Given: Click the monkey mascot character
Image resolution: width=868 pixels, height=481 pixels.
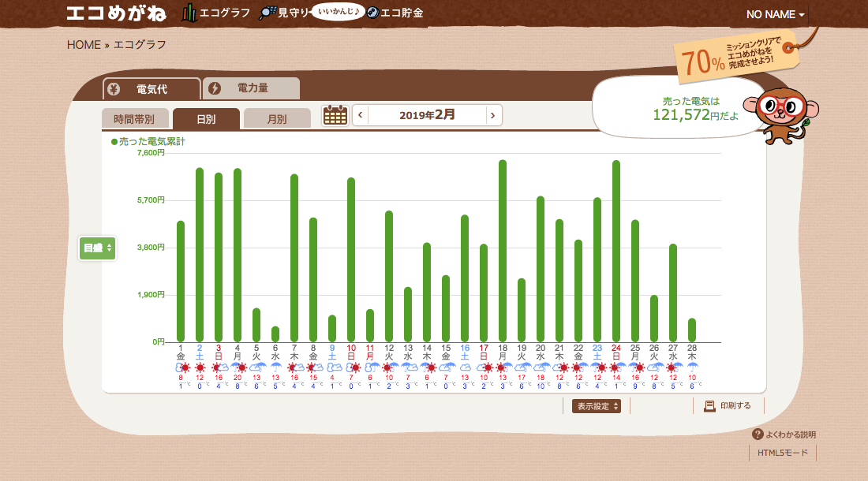Looking at the screenshot, I should (x=782, y=116).
